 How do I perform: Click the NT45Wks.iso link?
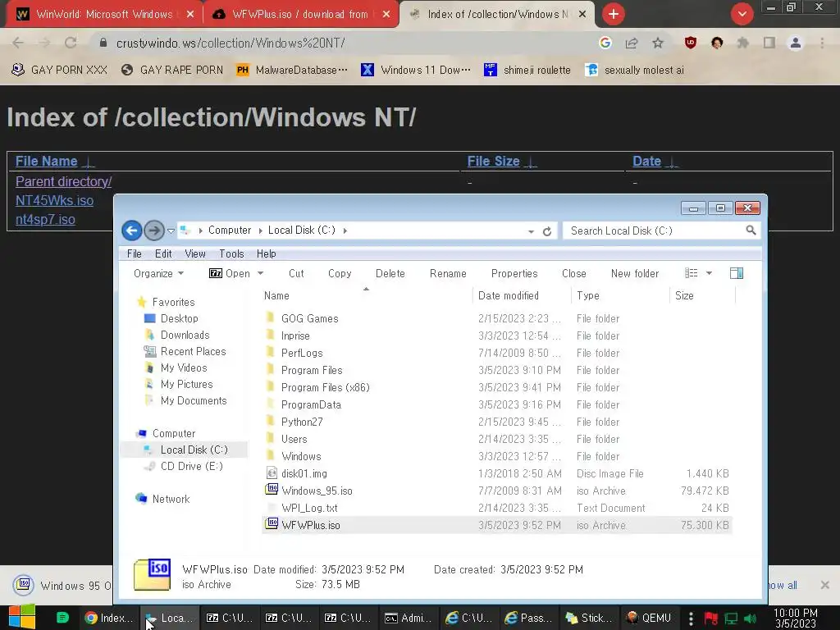pos(55,200)
